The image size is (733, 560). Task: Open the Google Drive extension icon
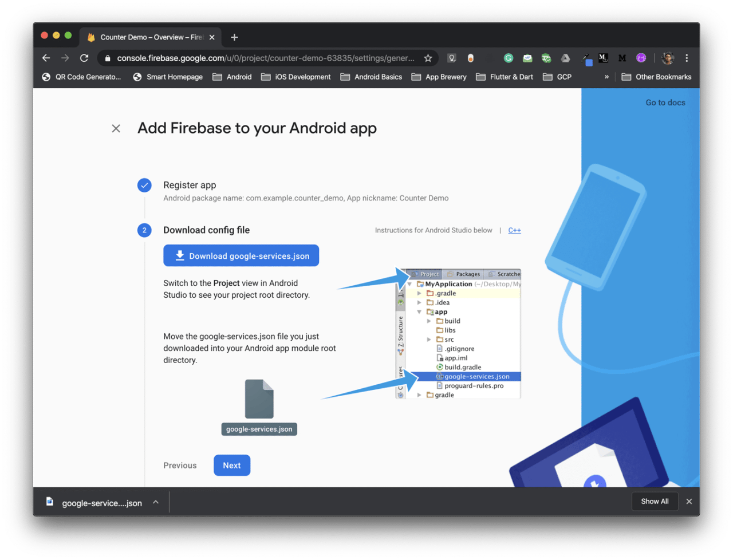tap(565, 58)
